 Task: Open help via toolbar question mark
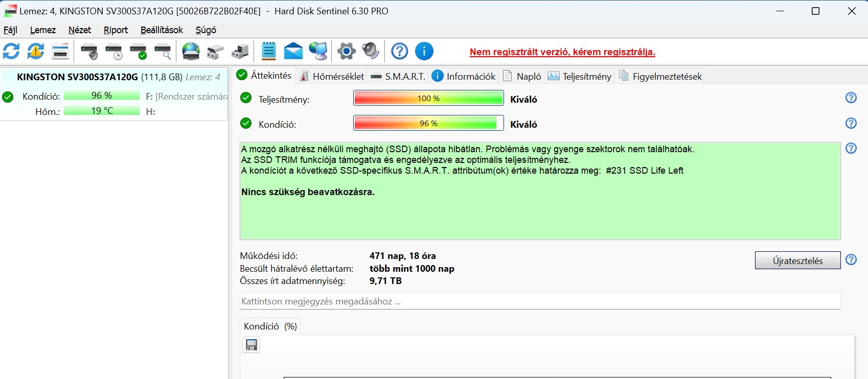400,51
